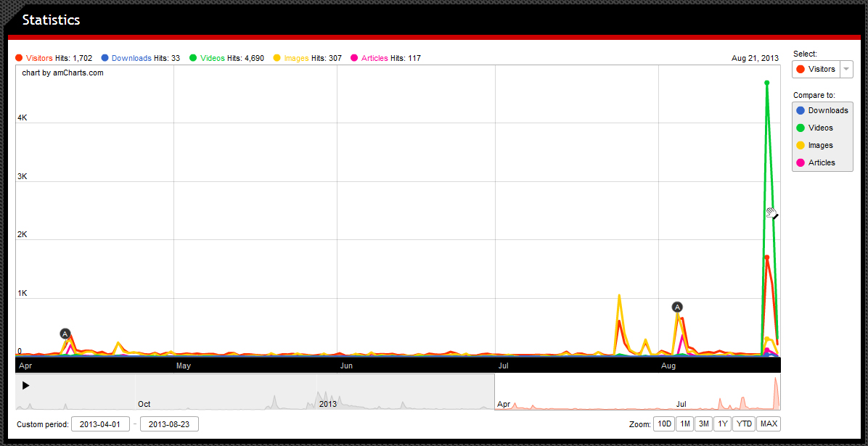The height and width of the screenshot is (446, 868).
Task: Click the Visitors legend label
Action: click(39, 58)
